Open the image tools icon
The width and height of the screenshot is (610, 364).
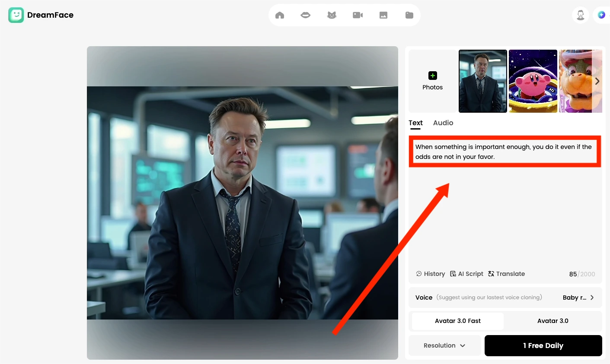pyautogui.click(x=383, y=15)
